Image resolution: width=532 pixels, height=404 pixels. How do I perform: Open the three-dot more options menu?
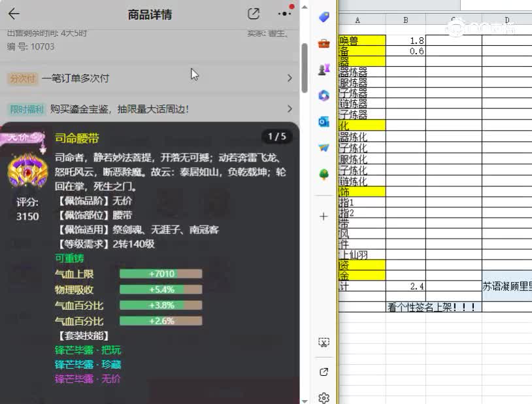(x=284, y=13)
